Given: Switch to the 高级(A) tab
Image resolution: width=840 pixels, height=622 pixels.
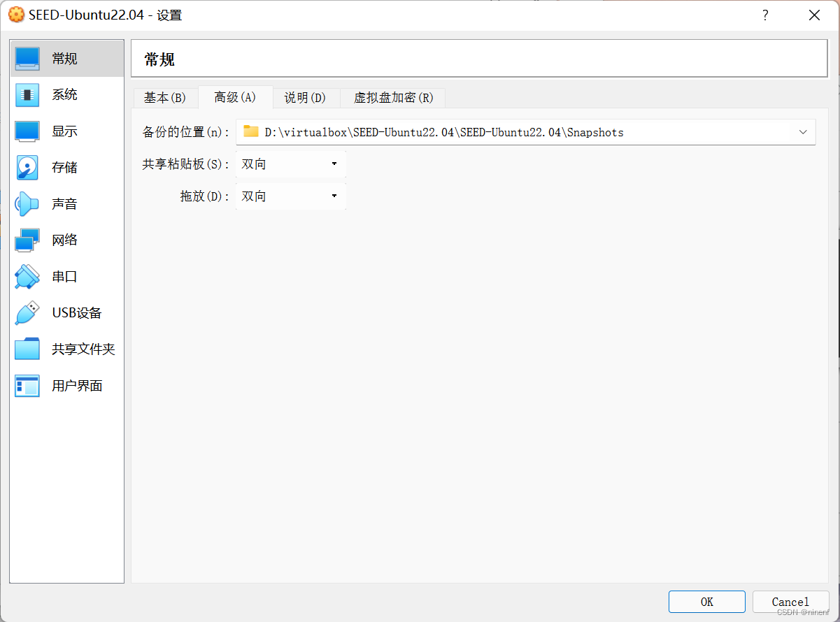Looking at the screenshot, I should (x=235, y=97).
